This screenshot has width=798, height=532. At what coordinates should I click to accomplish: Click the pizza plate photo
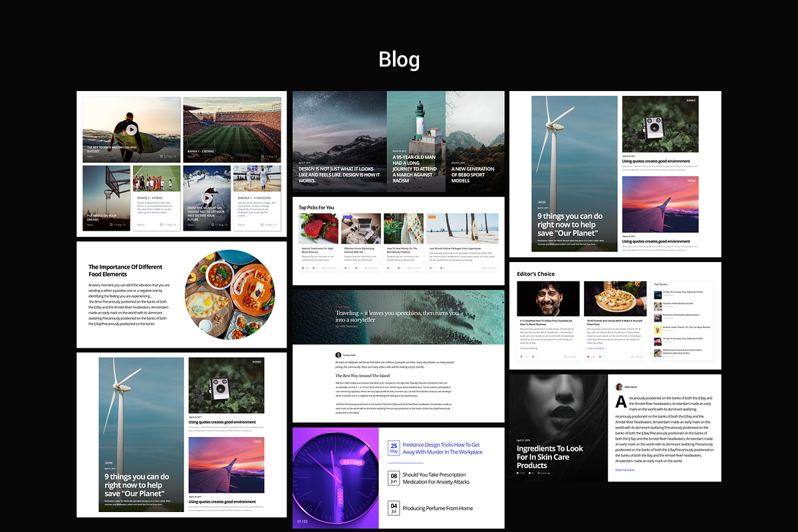coord(615,298)
